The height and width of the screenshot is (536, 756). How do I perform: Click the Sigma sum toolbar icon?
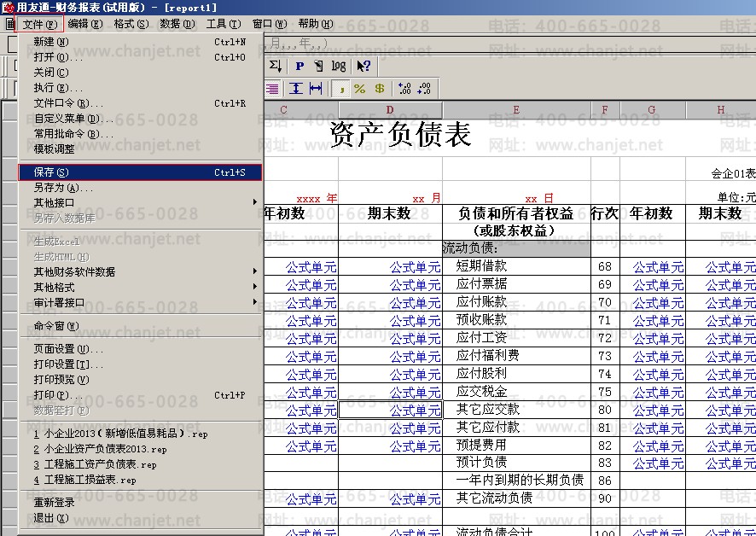pyautogui.click(x=275, y=66)
